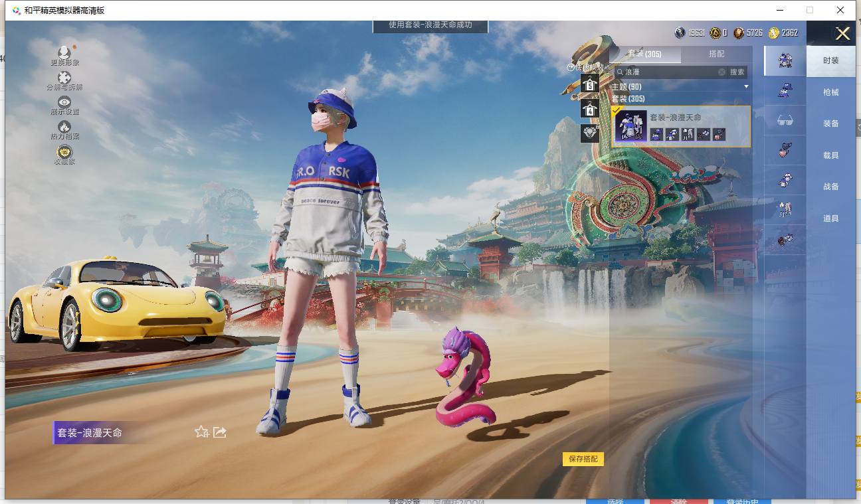This screenshot has height=504, width=861.
Task: Open the 枪械 firearms menu
Action: pyautogui.click(x=830, y=92)
